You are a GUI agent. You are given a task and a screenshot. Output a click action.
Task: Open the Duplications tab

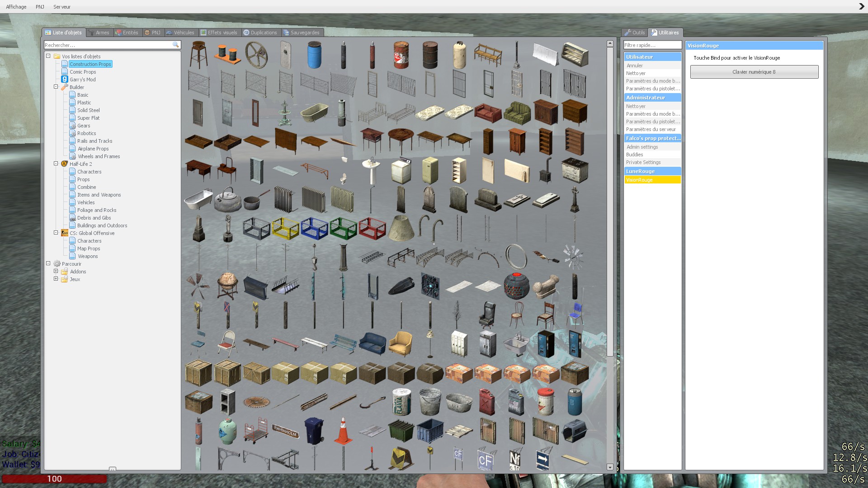[260, 33]
